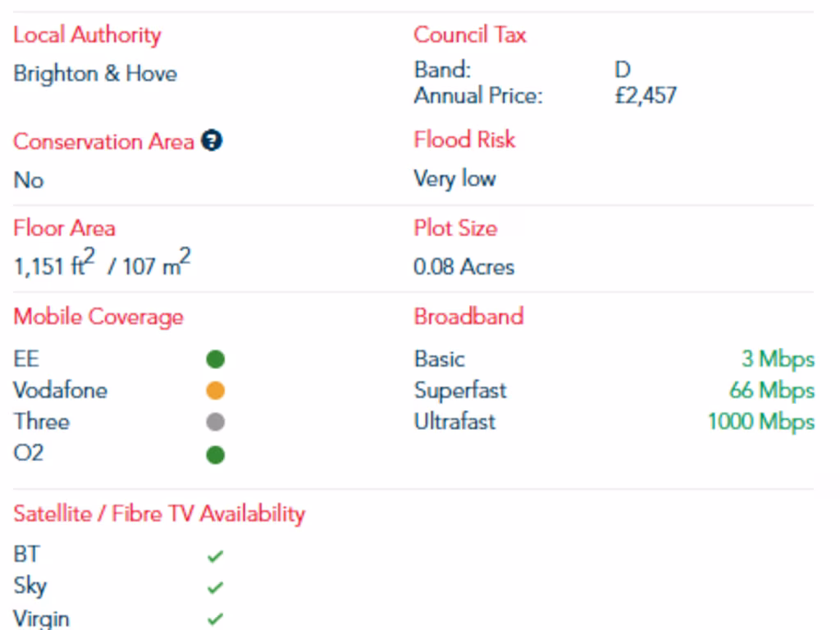The height and width of the screenshot is (630, 840).
Task: Click the green EE coverage dot
Action: [215, 359]
